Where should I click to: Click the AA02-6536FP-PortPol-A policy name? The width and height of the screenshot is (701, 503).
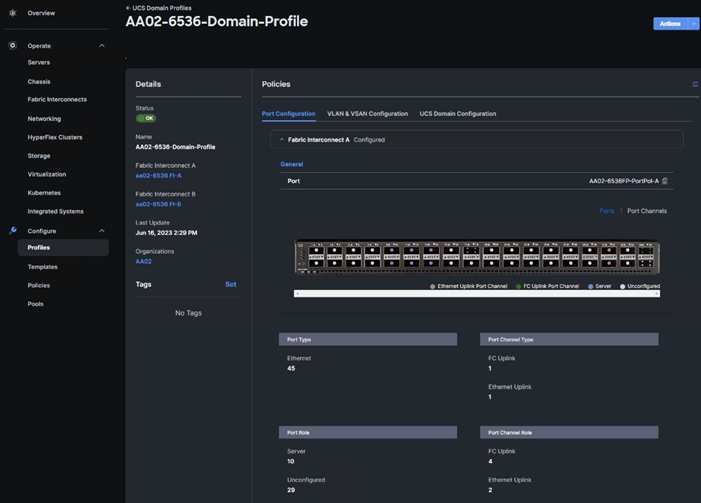coord(624,181)
